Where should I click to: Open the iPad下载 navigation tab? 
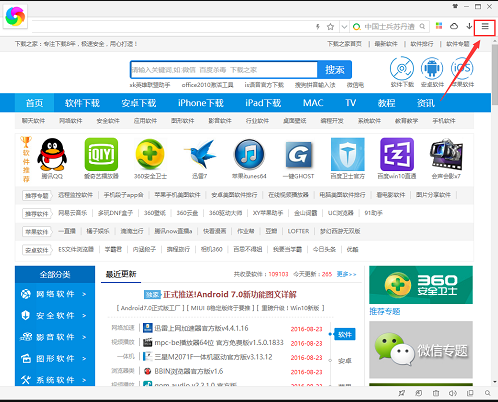(263, 103)
